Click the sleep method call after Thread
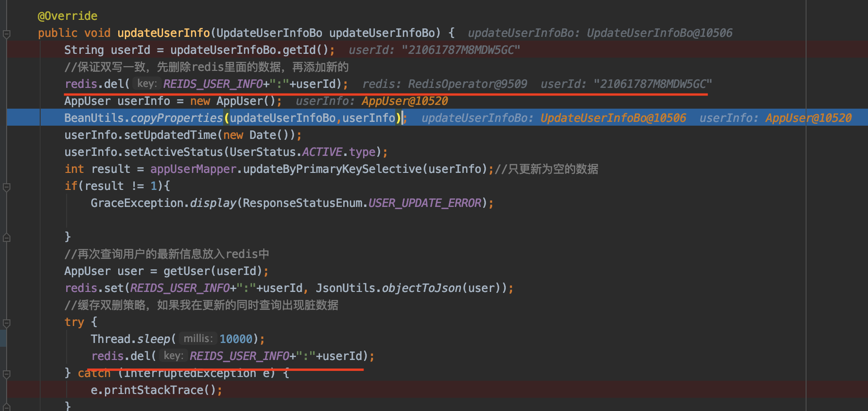 point(154,339)
